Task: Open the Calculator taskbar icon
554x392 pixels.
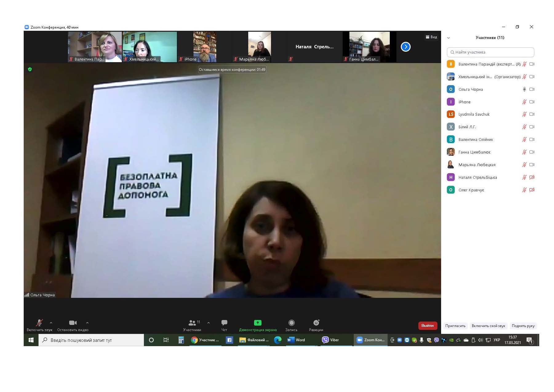Action: [181, 340]
